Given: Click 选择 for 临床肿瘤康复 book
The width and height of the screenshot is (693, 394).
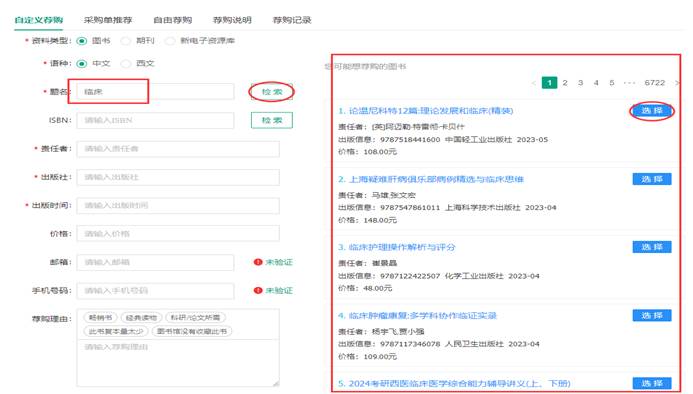Looking at the screenshot, I should coord(652,315).
